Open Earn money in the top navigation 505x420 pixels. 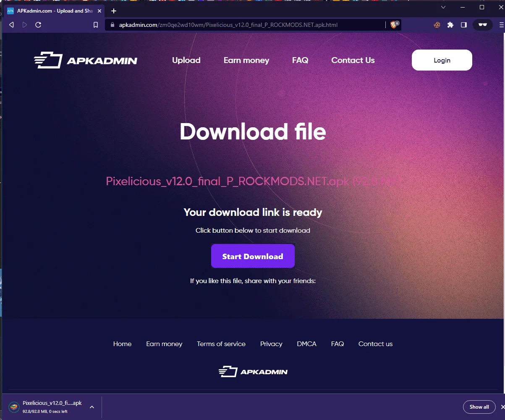(246, 60)
